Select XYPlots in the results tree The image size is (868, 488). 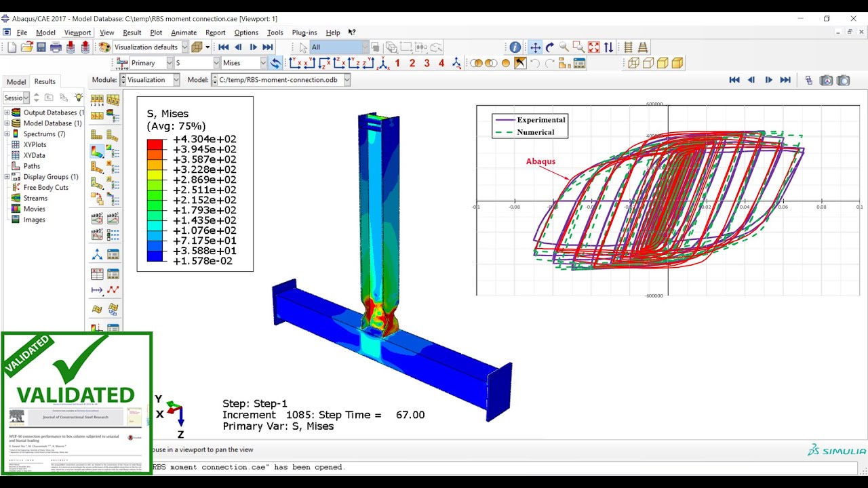(x=35, y=145)
